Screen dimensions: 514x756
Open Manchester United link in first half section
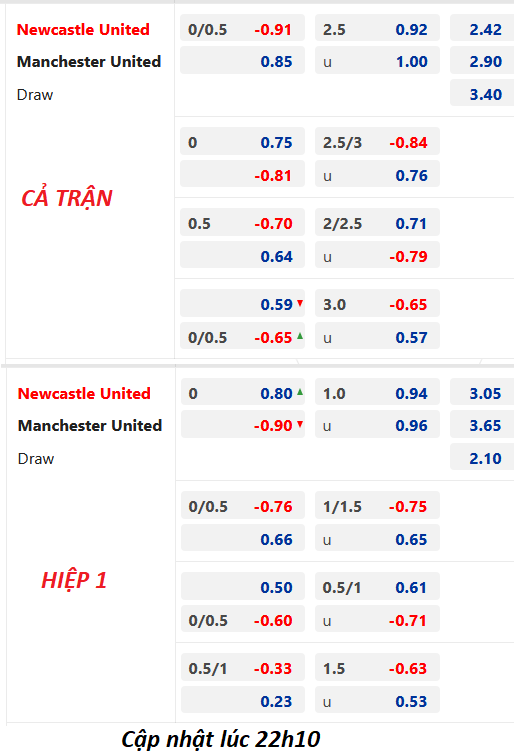click(x=90, y=425)
